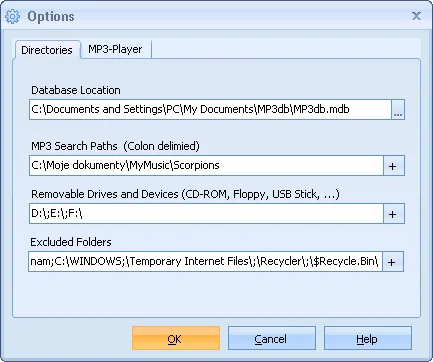Add a new MP3 search path with plus
This screenshot has height=362, width=433.
(394, 166)
